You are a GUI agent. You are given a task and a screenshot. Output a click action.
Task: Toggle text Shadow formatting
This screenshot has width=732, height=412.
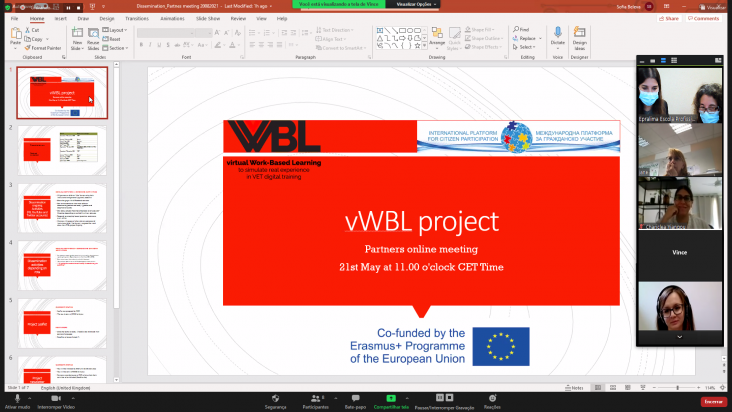168,45
